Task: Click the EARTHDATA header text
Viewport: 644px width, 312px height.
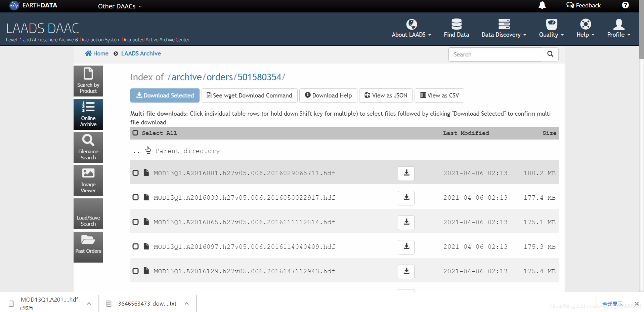Action: click(x=40, y=5)
